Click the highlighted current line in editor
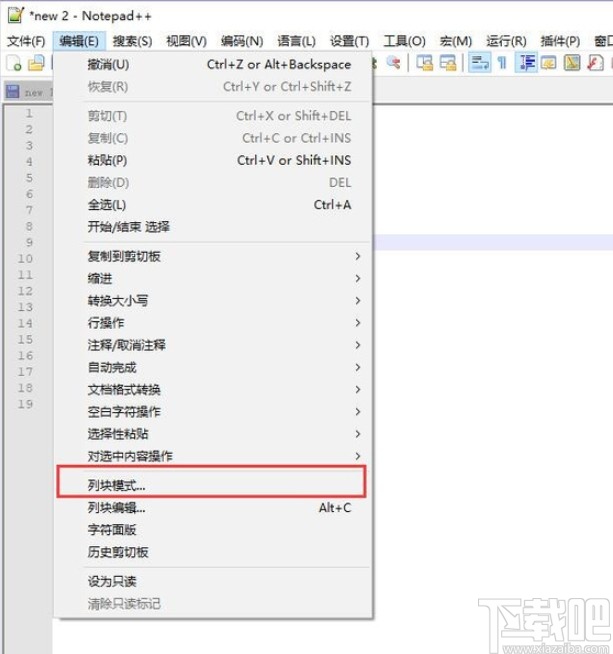 [493, 242]
